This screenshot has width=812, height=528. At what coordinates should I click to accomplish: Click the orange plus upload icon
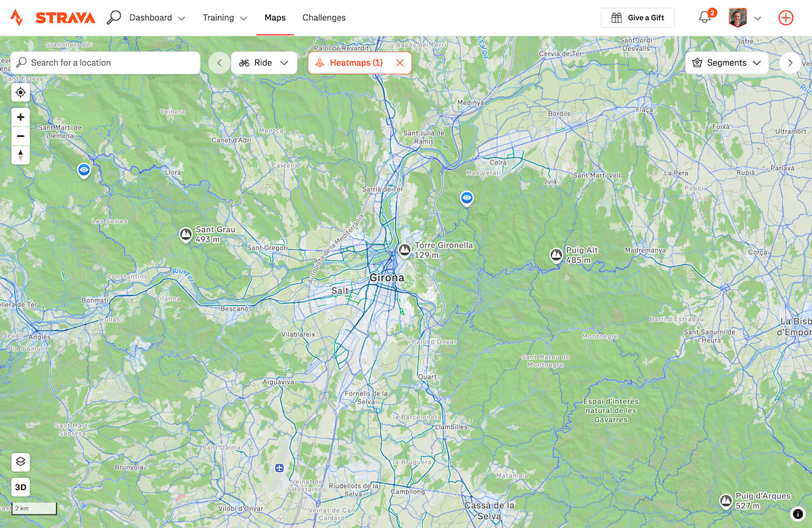point(786,18)
